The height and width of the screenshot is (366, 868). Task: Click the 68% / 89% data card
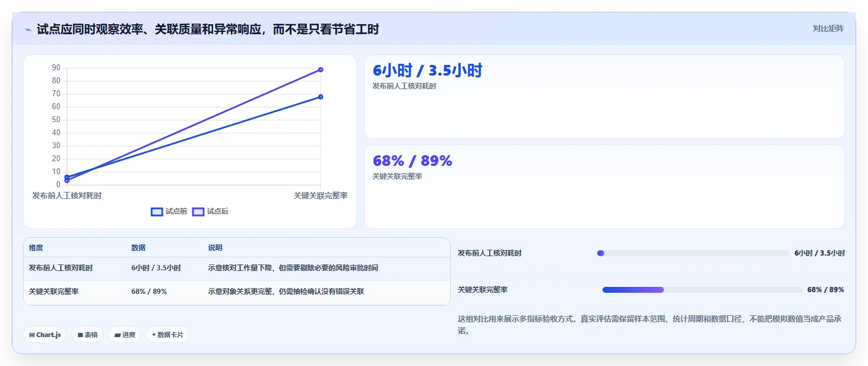coord(604,187)
